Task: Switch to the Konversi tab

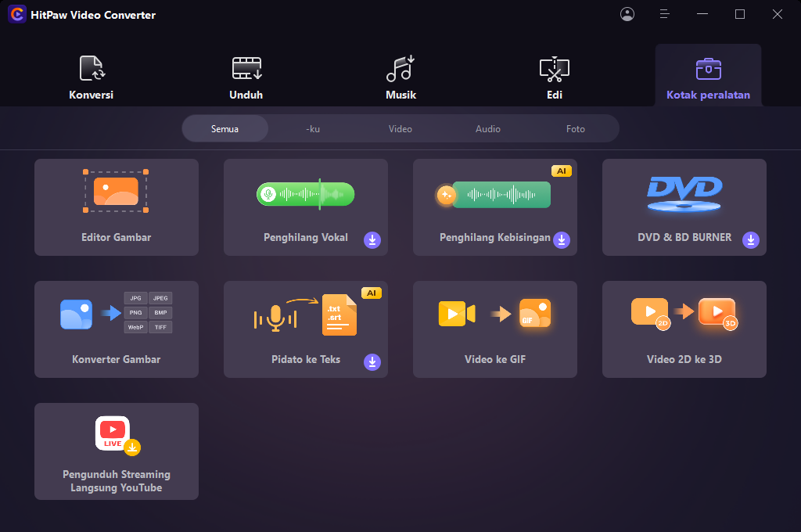Action: (92, 77)
